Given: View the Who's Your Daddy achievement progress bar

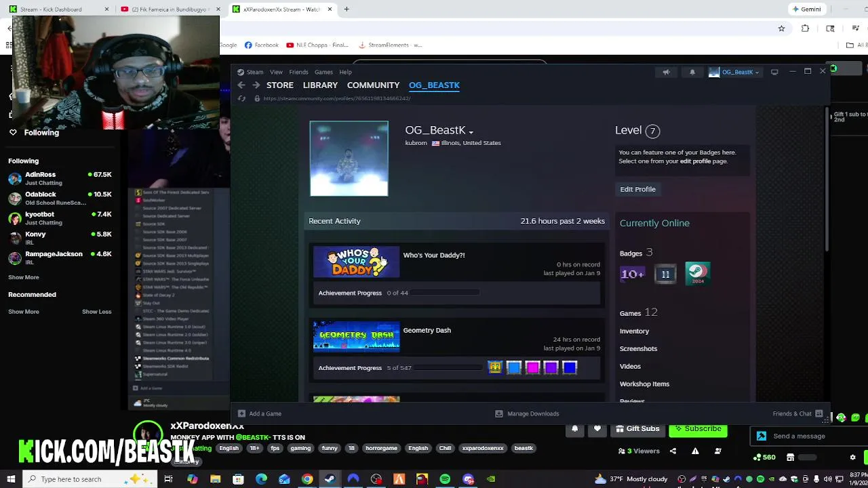Looking at the screenshot, I should pos(444,293).
